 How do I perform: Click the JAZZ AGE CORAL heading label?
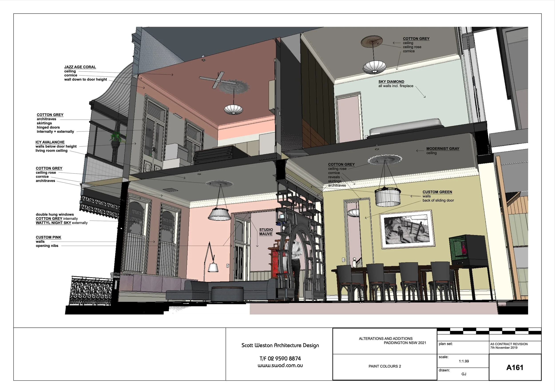(80, 67)
